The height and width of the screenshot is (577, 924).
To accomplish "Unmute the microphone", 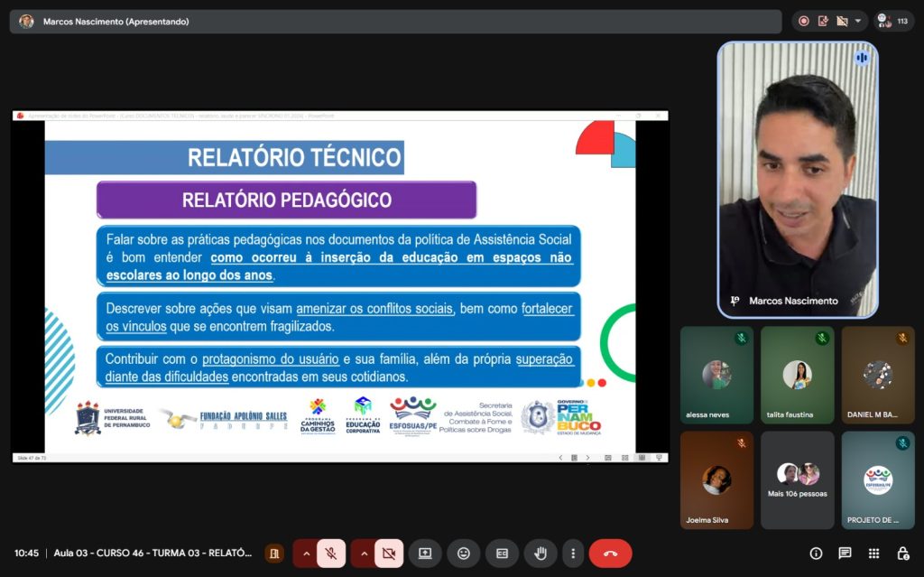I will click(x=331, y=553).
